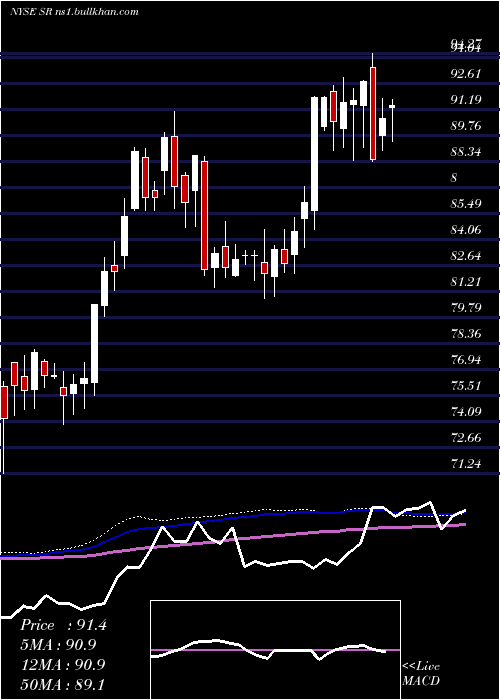Click the 85.49 price axis label
This screenshot has height=700, width=500.
[x=466, y=204]
